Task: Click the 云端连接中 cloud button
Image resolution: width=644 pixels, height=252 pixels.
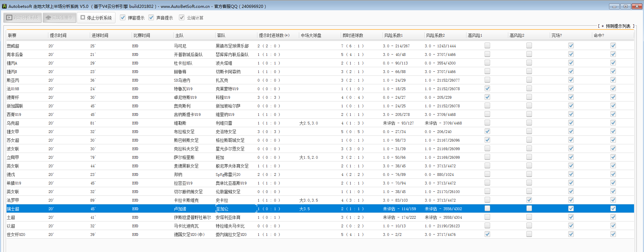Action: coord(59,17)
